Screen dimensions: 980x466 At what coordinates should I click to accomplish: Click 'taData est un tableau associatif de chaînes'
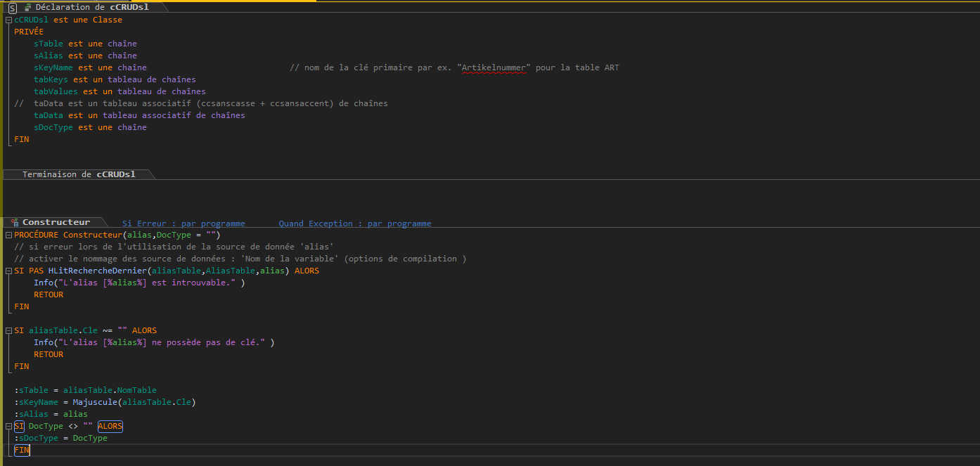click(139, 115)
